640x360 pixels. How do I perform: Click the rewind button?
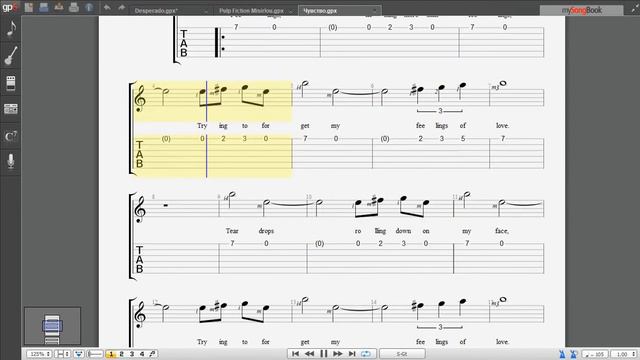tap(310, 353)
